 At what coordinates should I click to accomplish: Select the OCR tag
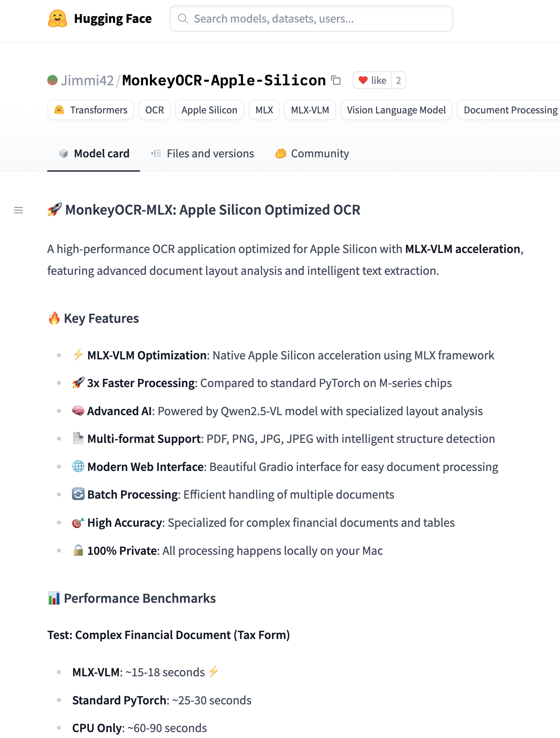pos(154,110)
